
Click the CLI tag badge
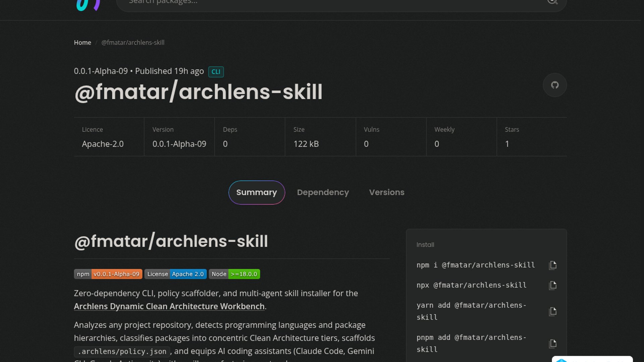[216, 72]
